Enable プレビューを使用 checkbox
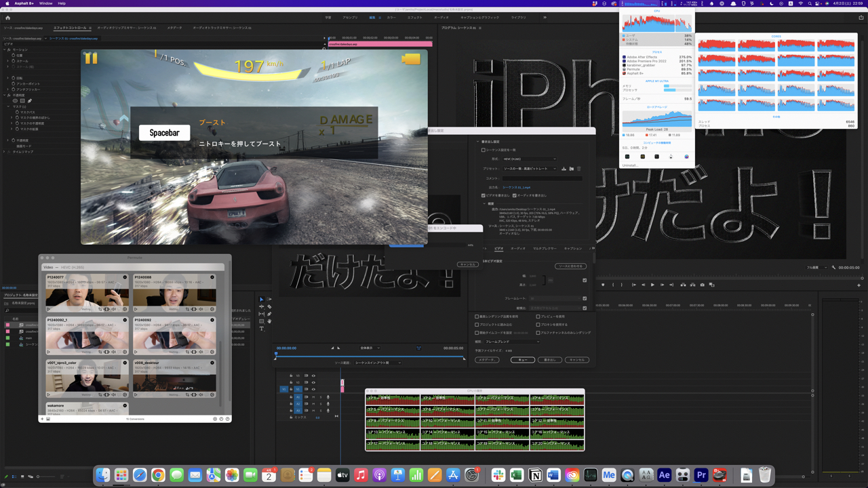This screenshot has width=868, height=488. pos(538,317)
